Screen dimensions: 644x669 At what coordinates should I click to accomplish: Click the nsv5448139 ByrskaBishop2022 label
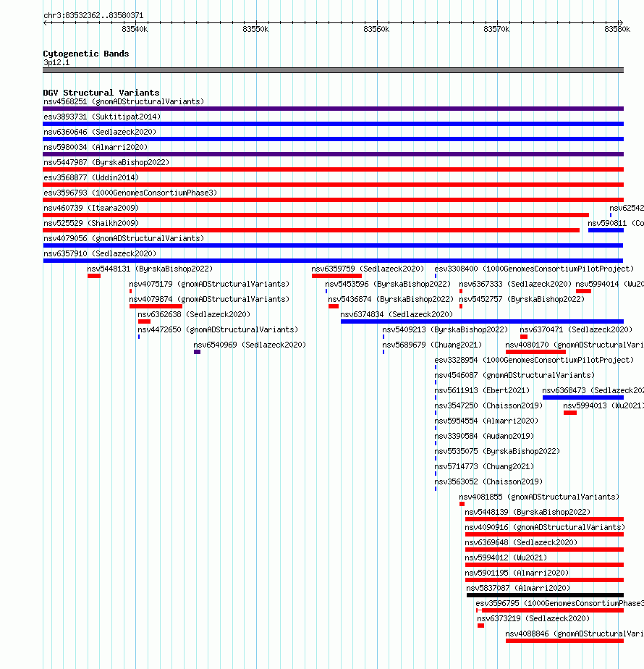(x=528, y=513)
